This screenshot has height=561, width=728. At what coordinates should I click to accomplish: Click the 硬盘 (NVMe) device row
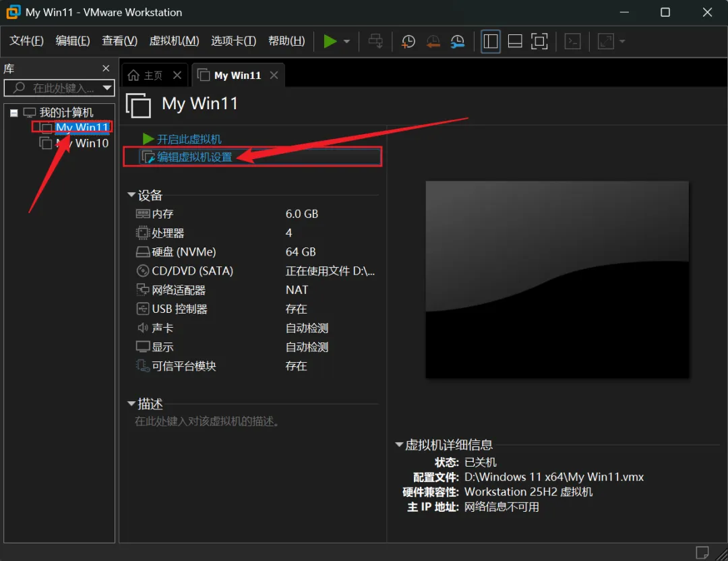[256, 252]
